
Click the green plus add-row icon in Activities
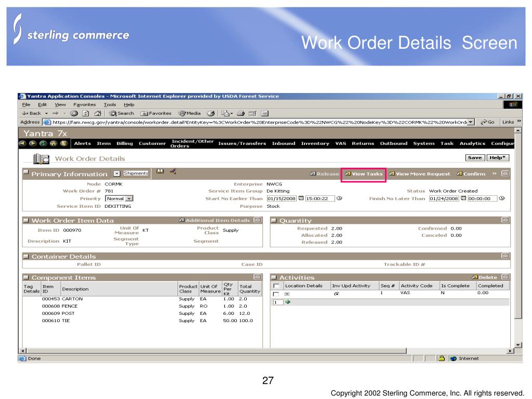pyautogui.click(x=288, y=302)
